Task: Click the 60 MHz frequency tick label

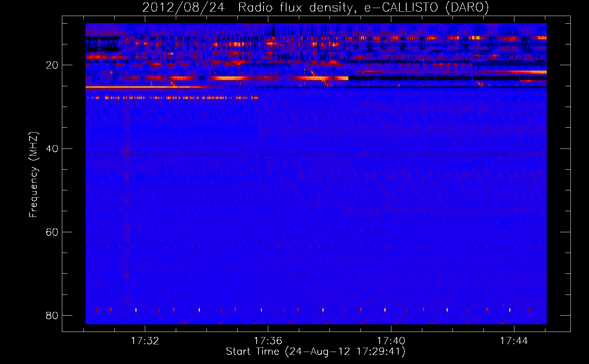Action: (x=52, y=232)
